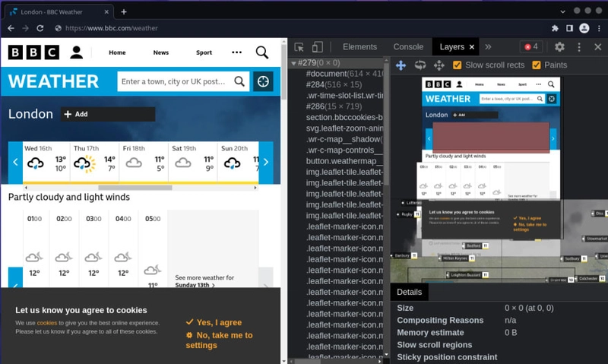This screenshot has width=608, height=364.
Task: Show previous days in forecast carousel
Action: point(15,162)
